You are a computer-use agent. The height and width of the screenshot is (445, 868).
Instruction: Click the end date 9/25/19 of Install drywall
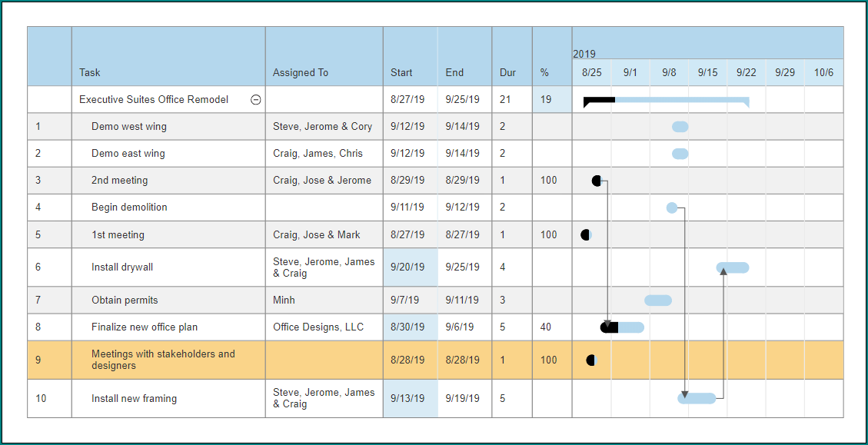point(464,267)
